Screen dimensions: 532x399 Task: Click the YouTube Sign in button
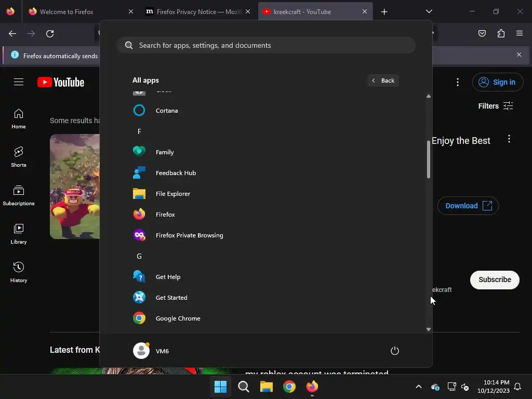[498, 82]
